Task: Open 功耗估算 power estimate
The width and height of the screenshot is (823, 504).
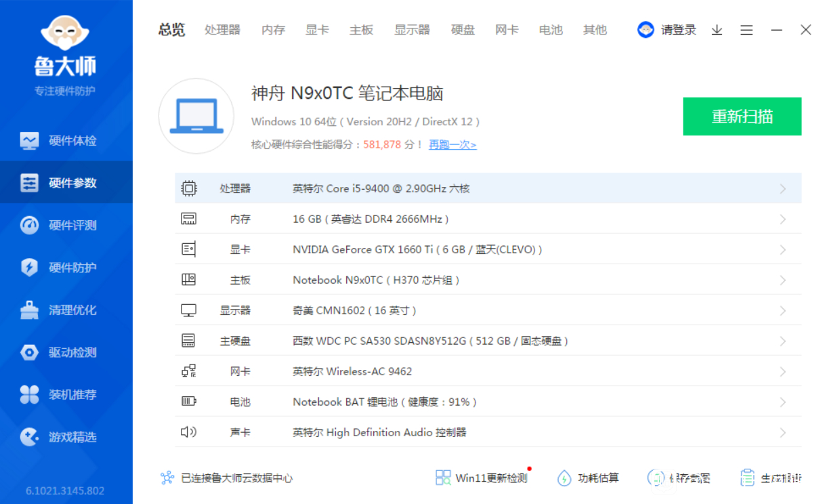Action: coord(588,478)
